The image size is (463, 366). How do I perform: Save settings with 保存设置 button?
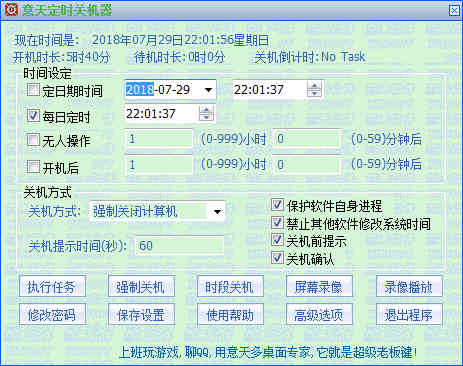tap(141, 314)
